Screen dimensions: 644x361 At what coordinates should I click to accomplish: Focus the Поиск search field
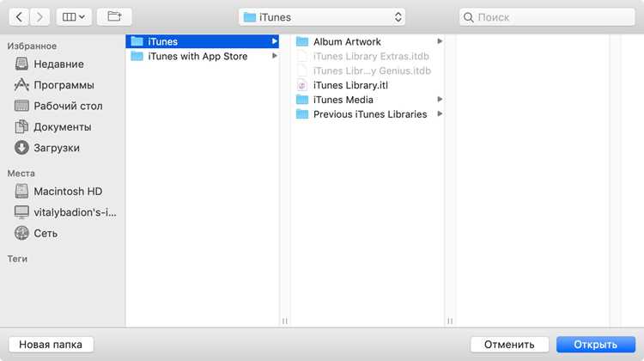[x=547, y=17]
